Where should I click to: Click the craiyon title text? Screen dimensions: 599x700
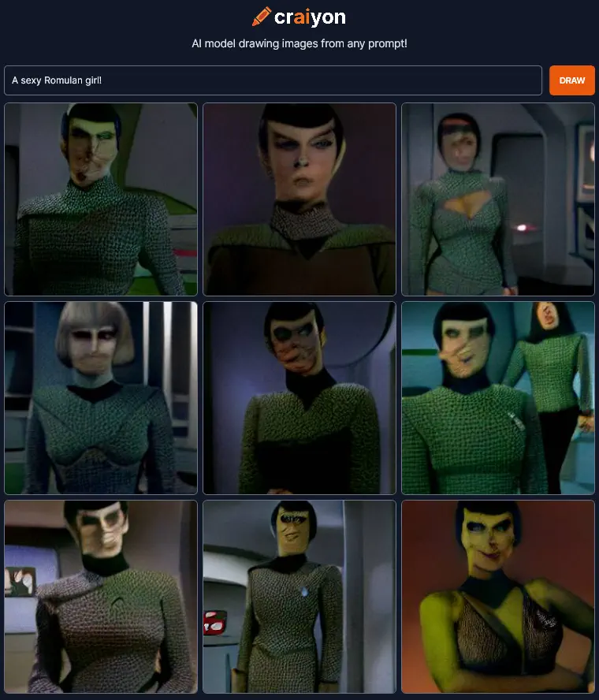310,17
